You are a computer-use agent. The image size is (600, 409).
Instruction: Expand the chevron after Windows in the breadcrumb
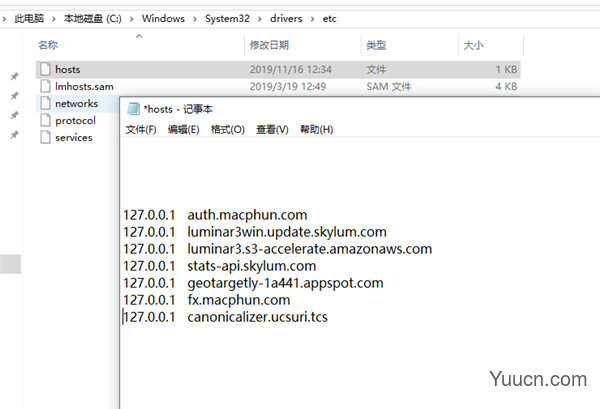[195, 19]
